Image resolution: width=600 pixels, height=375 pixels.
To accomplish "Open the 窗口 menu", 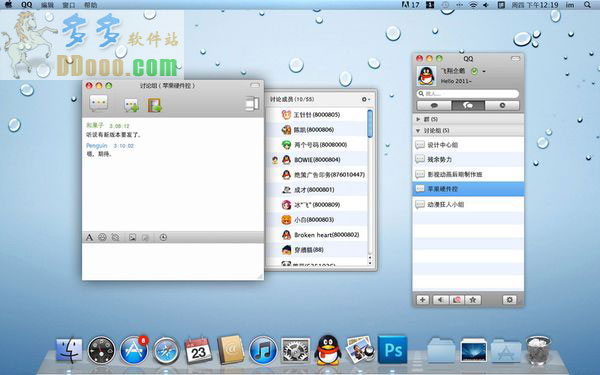I will click(x=69, y=5).
